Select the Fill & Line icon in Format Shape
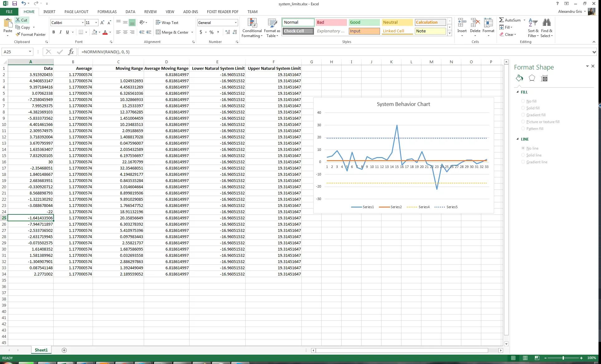Screen dimensions: 601x364 519,78
